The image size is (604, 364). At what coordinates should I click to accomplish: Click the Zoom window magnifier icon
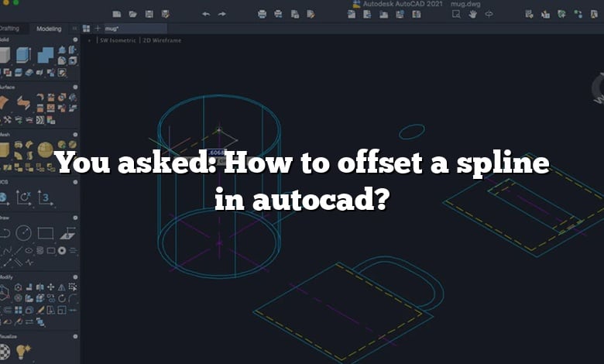[456, 14]
